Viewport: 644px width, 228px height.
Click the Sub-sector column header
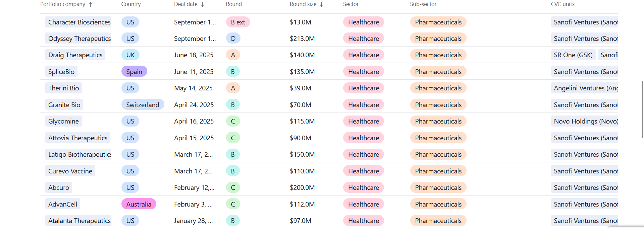click(423, 4)
